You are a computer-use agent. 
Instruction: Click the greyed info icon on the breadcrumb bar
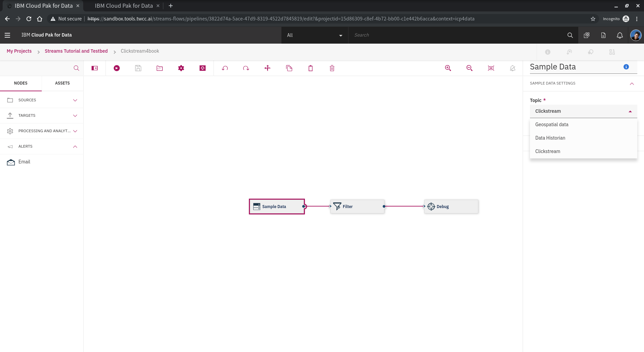point(548,52)
